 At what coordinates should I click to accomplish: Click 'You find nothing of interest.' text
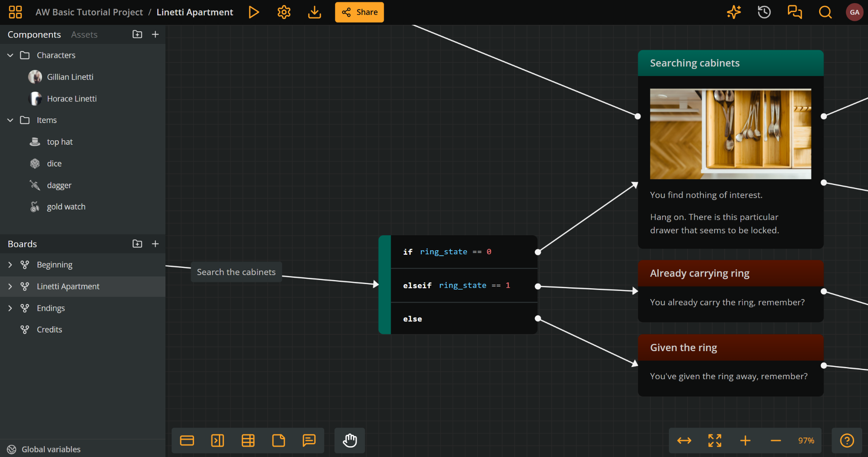pyautogui.click(x=706, y=195)
